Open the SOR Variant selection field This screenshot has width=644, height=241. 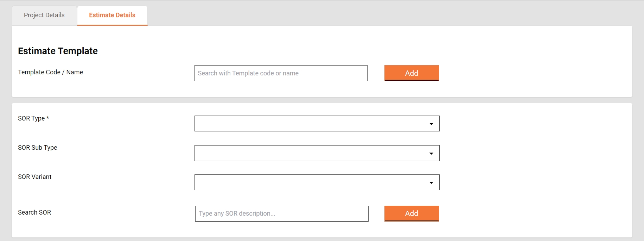[x=310, y=183]
